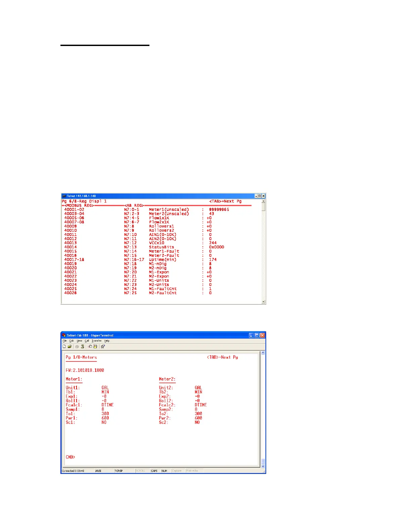411x532 pixels.
Task: Click the 'Unit1:' label
Action: click(73, 388)
